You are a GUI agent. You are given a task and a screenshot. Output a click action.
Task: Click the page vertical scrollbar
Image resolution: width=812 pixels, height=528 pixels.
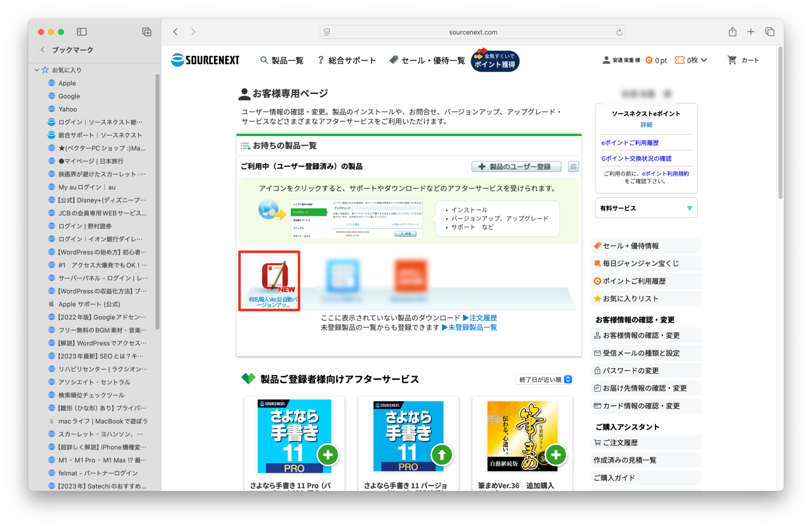point(781,123)
